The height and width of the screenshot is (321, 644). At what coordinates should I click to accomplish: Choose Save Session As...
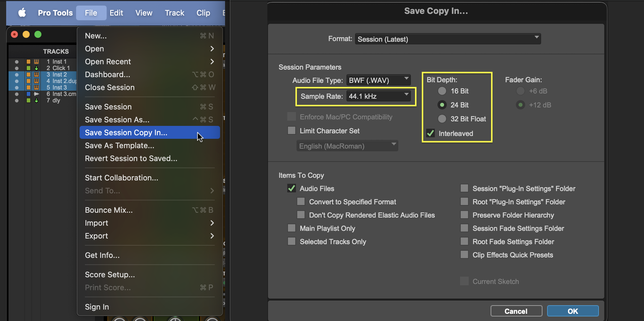pyautogui.click(x=150, y=120)
